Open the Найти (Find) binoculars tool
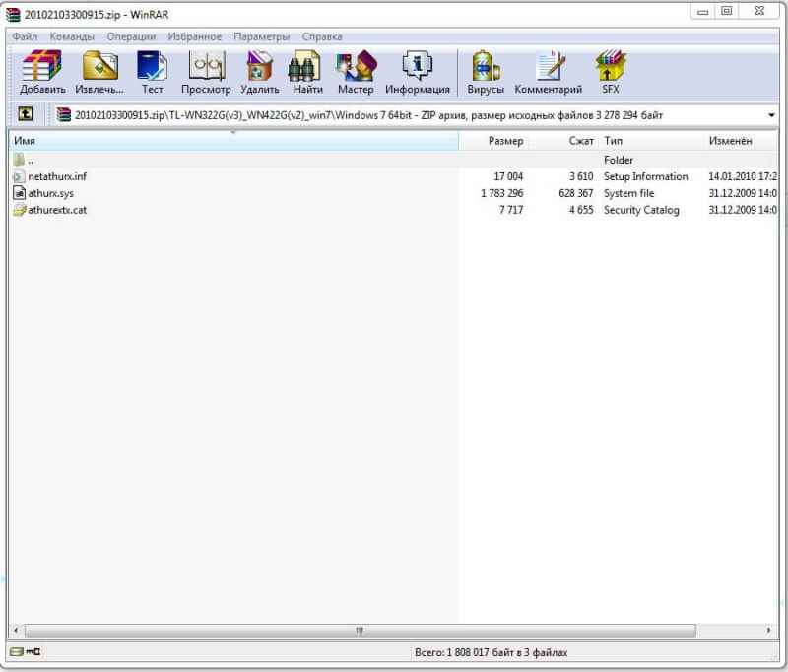The width and height of the screenshot is (788, 672). [x=307, y=72]
